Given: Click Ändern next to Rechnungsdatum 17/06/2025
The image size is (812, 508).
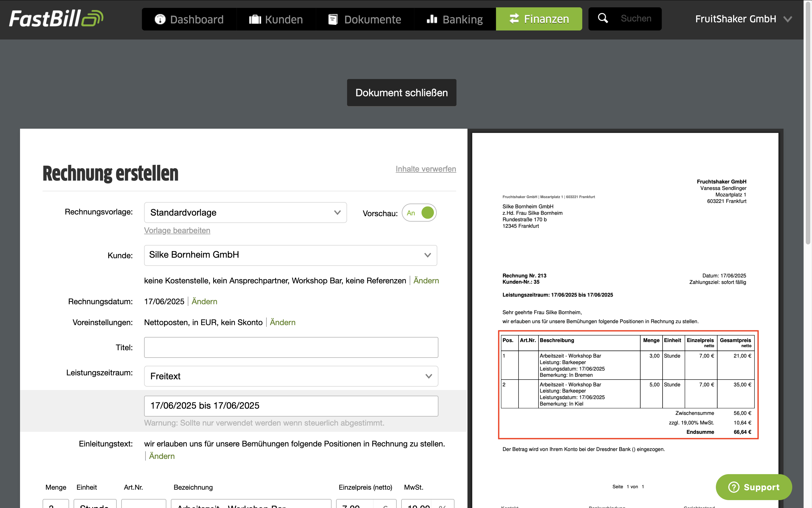Looking at the screenshot, I should (204, 301).
